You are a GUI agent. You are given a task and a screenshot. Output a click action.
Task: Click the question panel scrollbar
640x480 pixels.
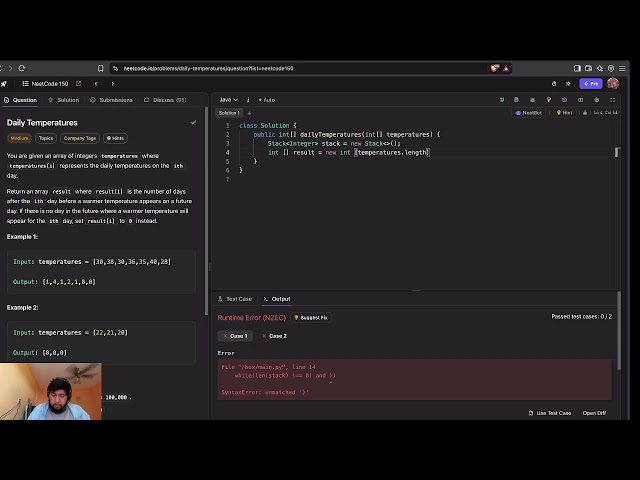pyautogui.click(x=206, y=210)
